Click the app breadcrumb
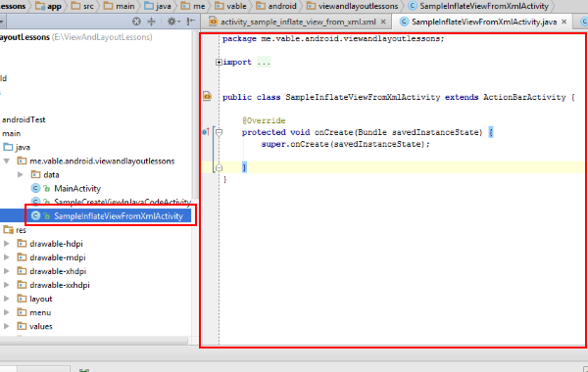588x372 pixels. [x=48, y=6]
